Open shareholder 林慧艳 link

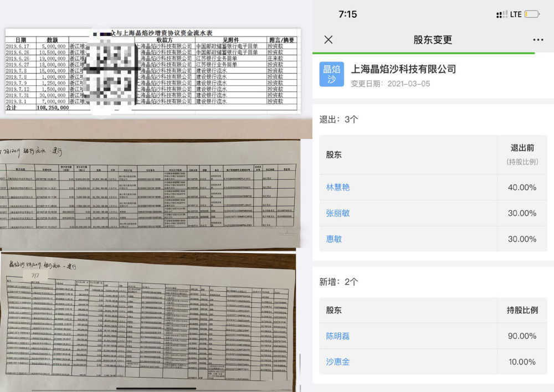(x=338, y=187)
